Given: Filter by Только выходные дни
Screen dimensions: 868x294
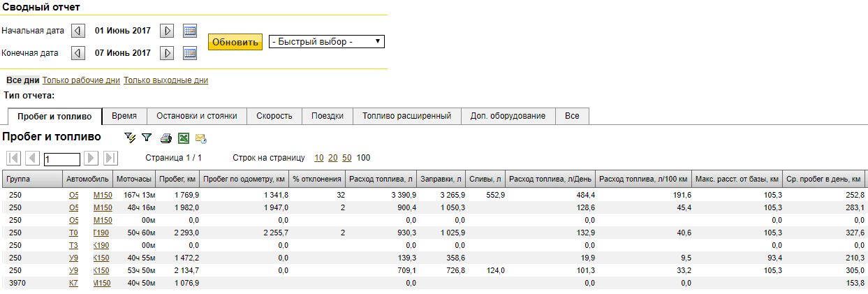Looking at the screenshot, I should (165, 80).
